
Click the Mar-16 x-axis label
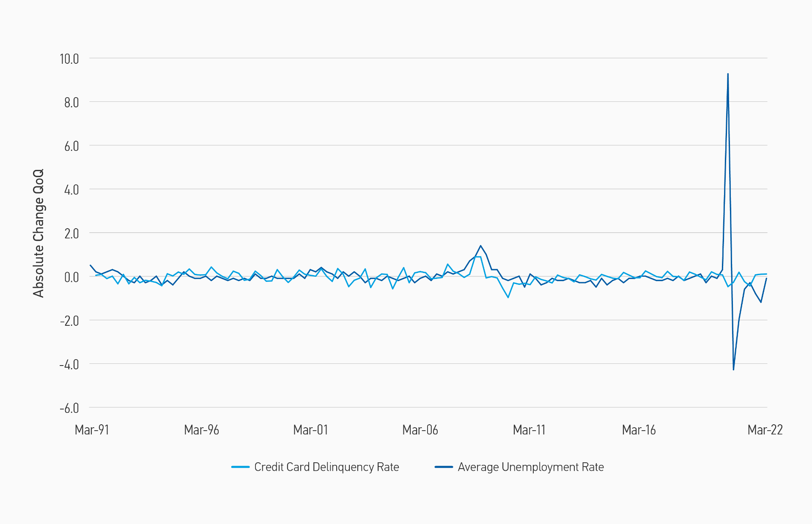click(639, 430)
